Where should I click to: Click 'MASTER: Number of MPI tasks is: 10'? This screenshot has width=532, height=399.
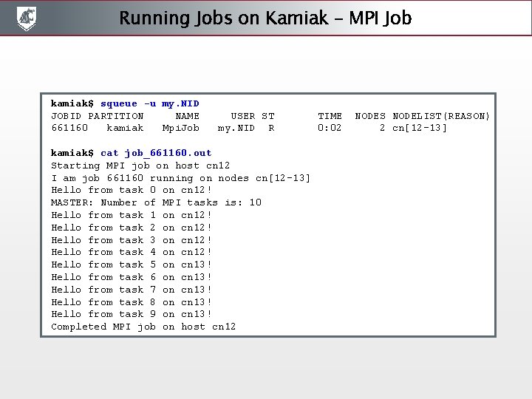click(x=156, y=202)
